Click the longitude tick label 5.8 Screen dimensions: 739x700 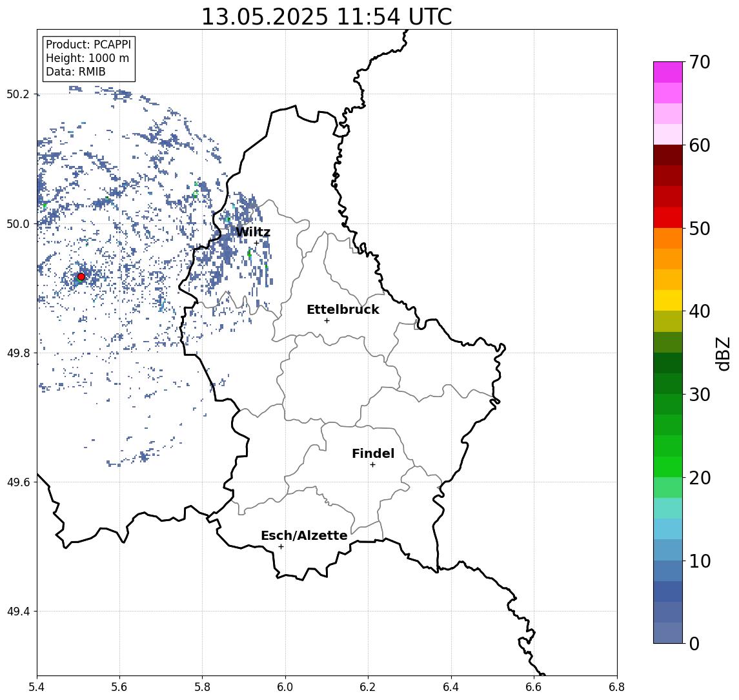[x=202, y=687]
